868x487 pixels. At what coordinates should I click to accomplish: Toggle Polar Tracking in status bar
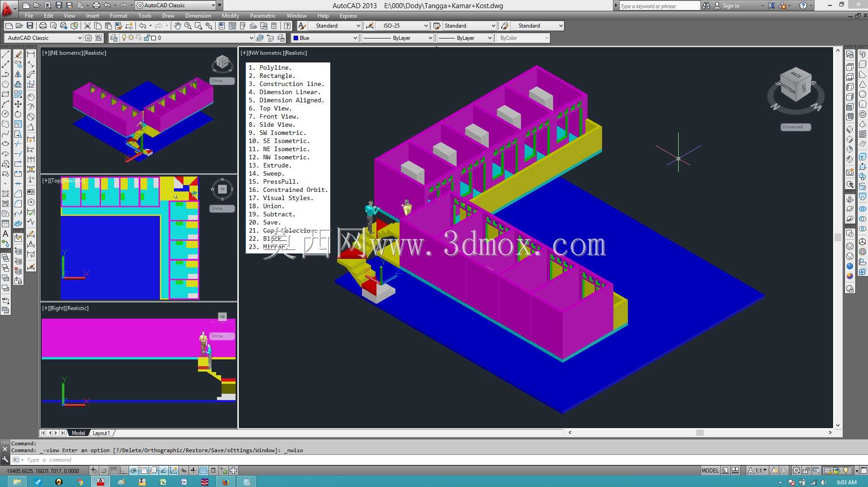[134, 470]
